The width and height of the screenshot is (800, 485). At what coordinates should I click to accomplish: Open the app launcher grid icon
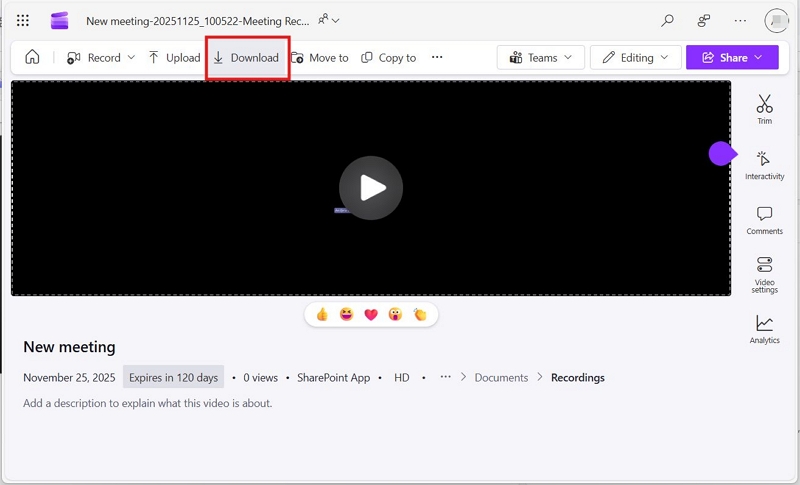point(22,20)
